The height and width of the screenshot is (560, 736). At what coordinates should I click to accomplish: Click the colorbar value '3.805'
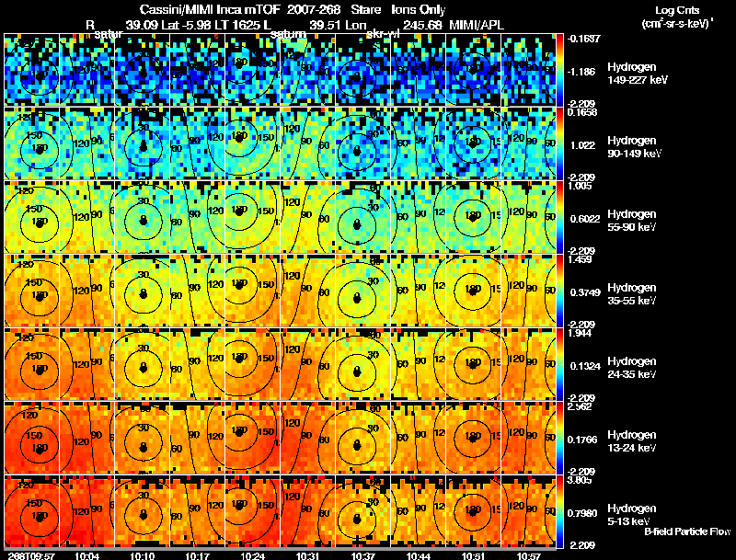(x=580, y=480)
